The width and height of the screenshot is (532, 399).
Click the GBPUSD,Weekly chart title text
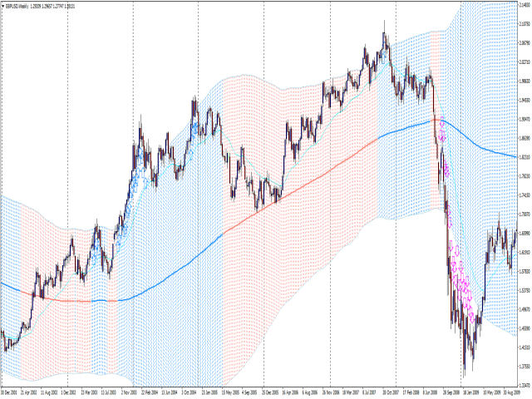pyautogui.click(x=17, y=7)
